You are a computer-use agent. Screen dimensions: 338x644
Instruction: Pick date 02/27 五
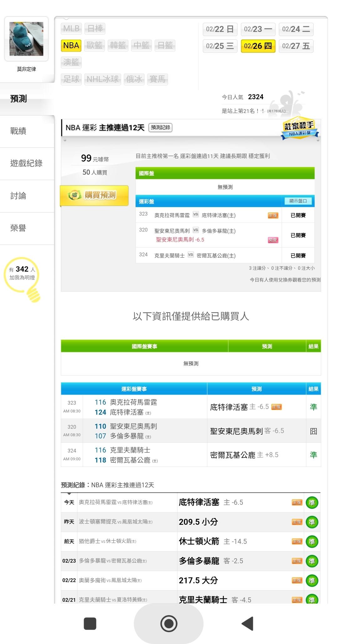[296, 46]
